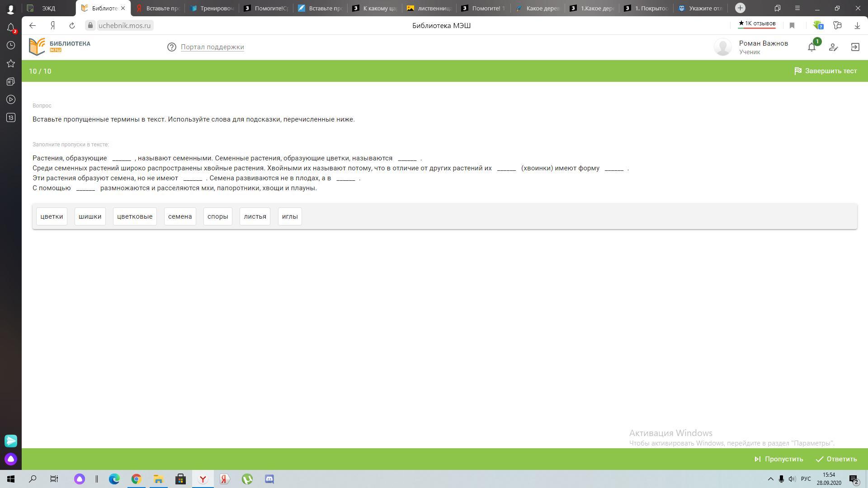Open the history clock icon in sidebar
868x488 pixels.
(x=11, y=45)
